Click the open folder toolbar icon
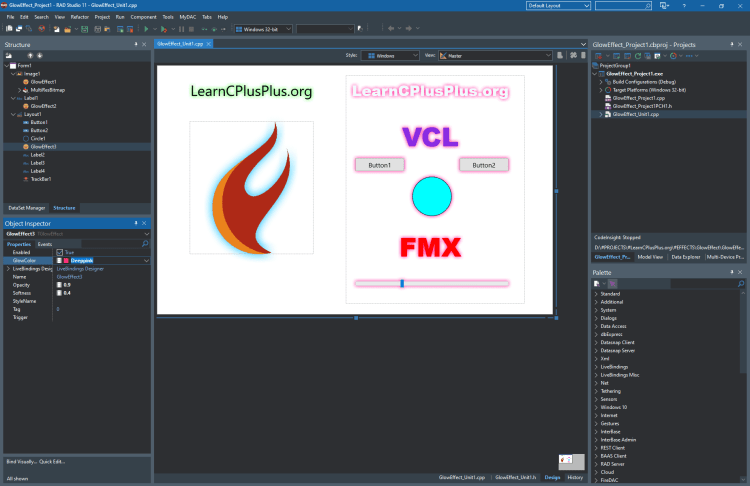 tap(67, 29)
